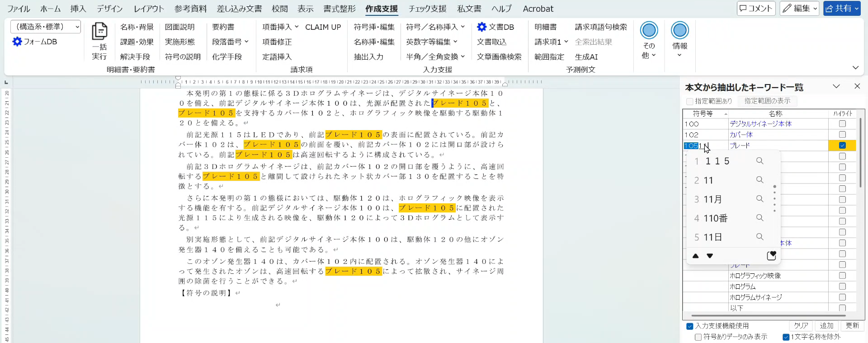The height and width of the screenshot is (343, 868).
Task: Click カバー体 name link in list
Action: [741, 135]
